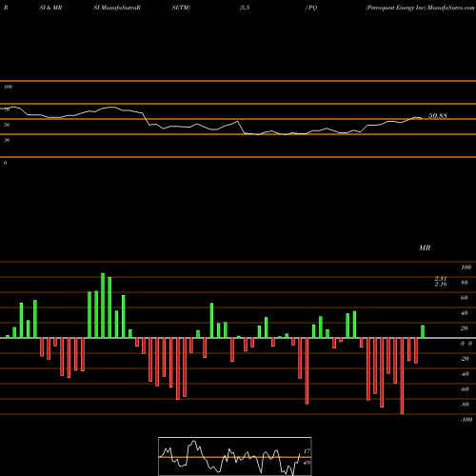
Task: Click the MR axis label -20 on the right
Action: pos(465,359)
